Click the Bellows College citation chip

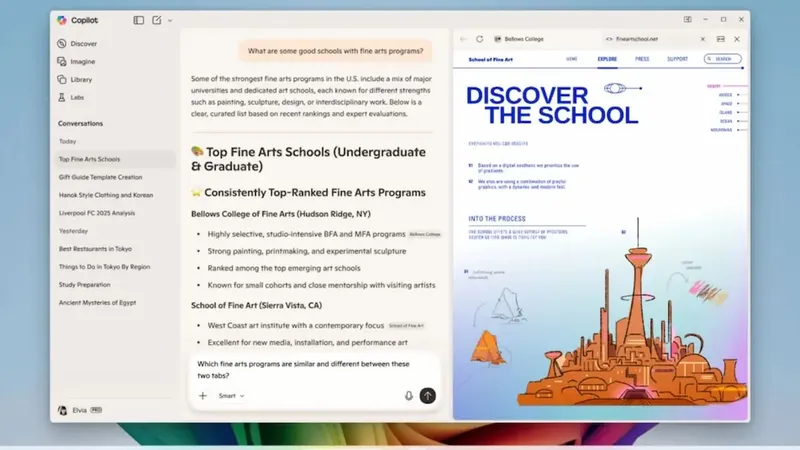[425, 234]
